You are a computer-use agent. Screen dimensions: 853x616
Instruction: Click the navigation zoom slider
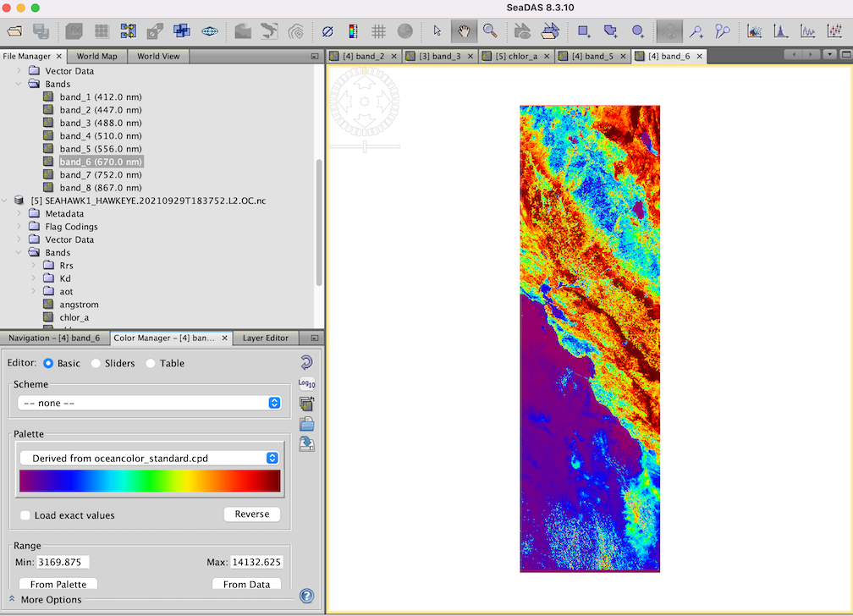pos(365,146)
